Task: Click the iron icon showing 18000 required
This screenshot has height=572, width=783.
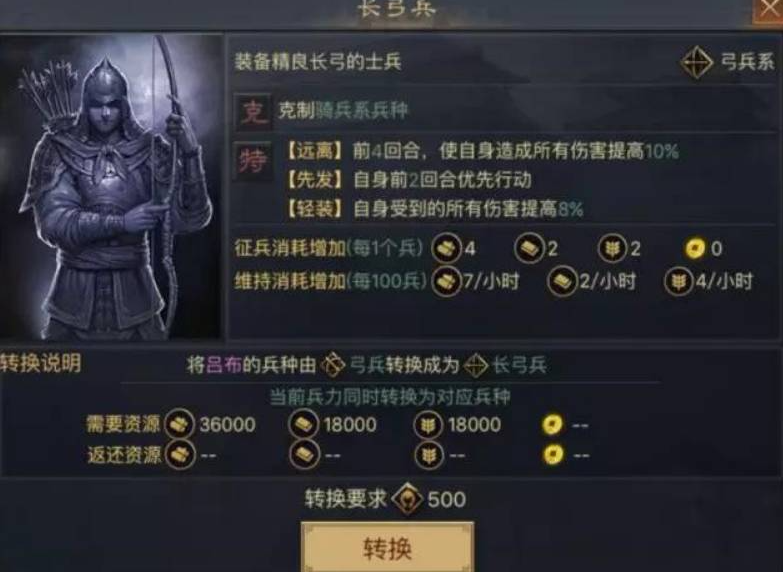Action: [304, 424]
